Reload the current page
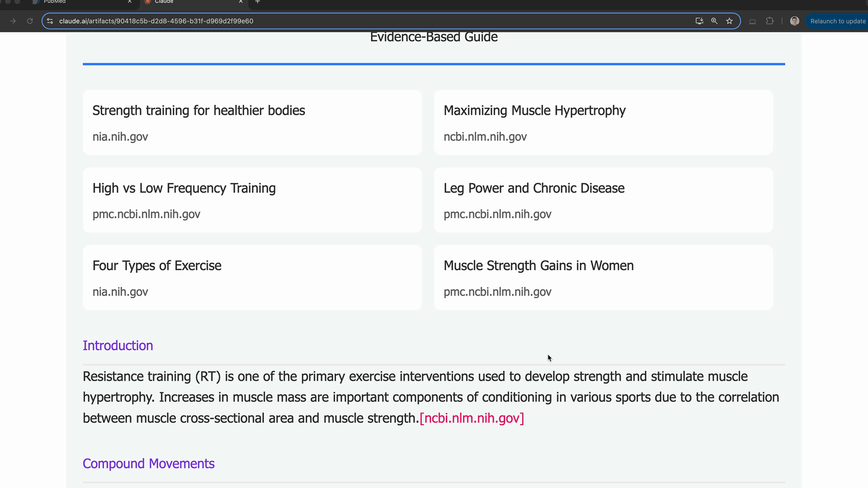Image resolution: width=868 pixels, height=488 pixels. coord(30,21)
